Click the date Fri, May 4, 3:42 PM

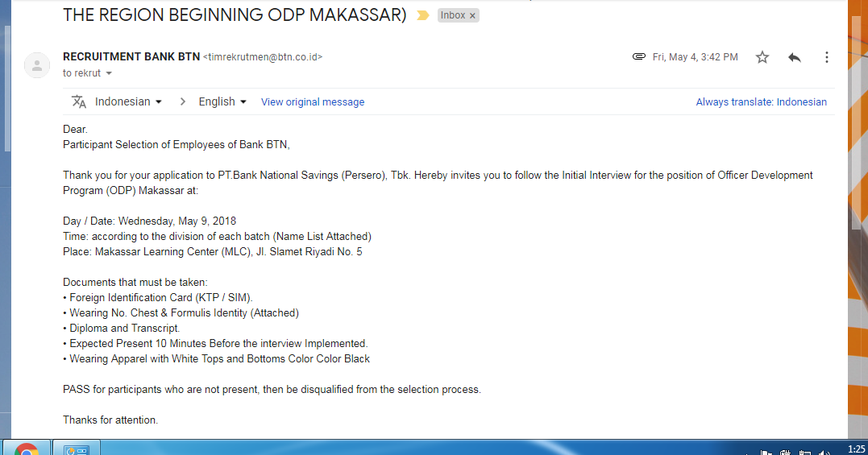point(696,57)
